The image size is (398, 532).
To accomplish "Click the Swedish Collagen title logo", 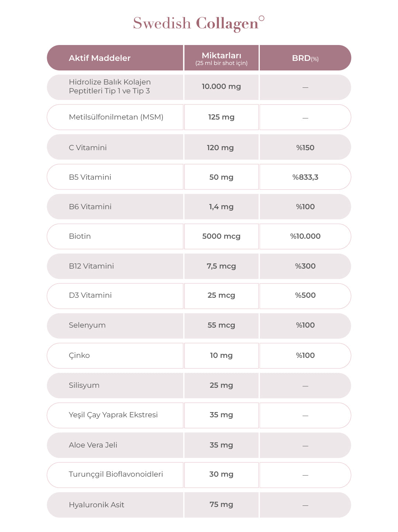I will (198, 23).
